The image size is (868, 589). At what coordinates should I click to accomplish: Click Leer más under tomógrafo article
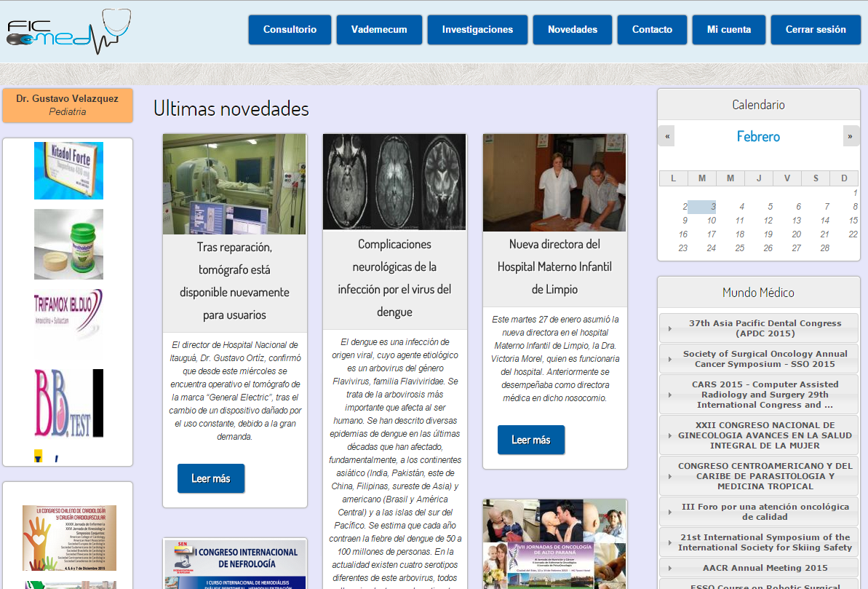[211, 478]
